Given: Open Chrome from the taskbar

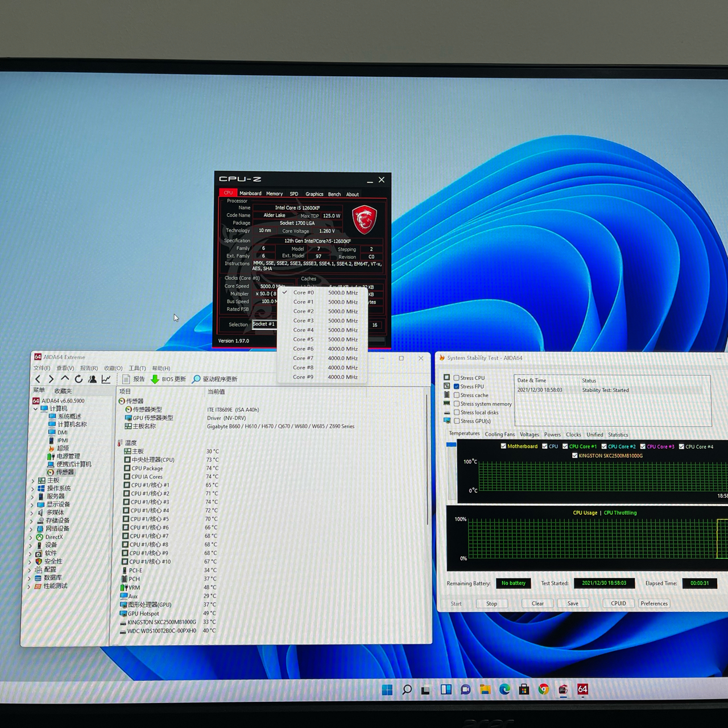Looking at the screenshot, I should tap(544, 689).
